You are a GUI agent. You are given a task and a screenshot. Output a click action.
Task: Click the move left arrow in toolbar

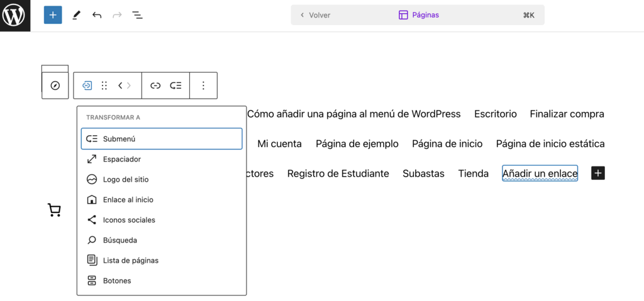120,85
